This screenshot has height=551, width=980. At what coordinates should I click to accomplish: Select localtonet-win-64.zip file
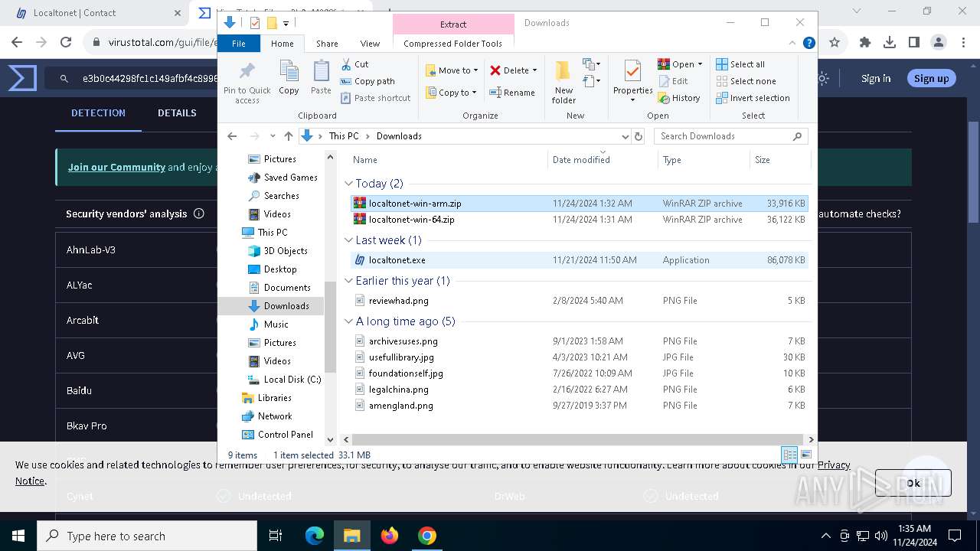click(x=579, y=220)
